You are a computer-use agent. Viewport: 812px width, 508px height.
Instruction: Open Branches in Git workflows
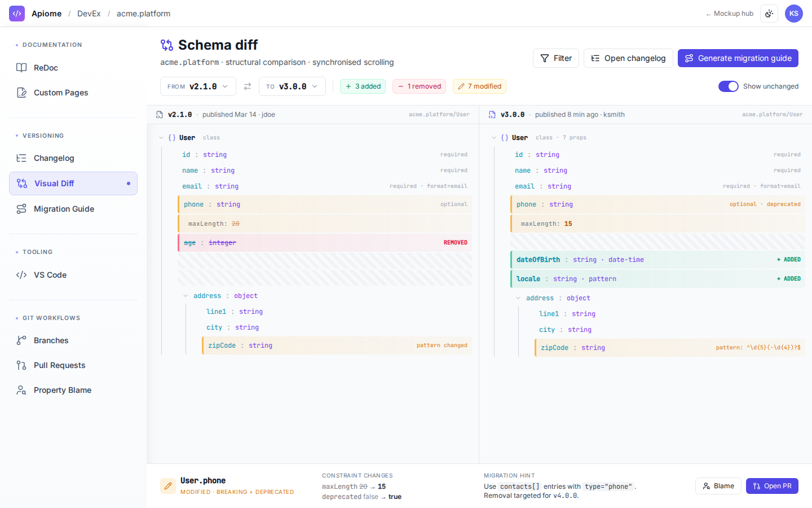pyautogui.click(x=73, y=340)
